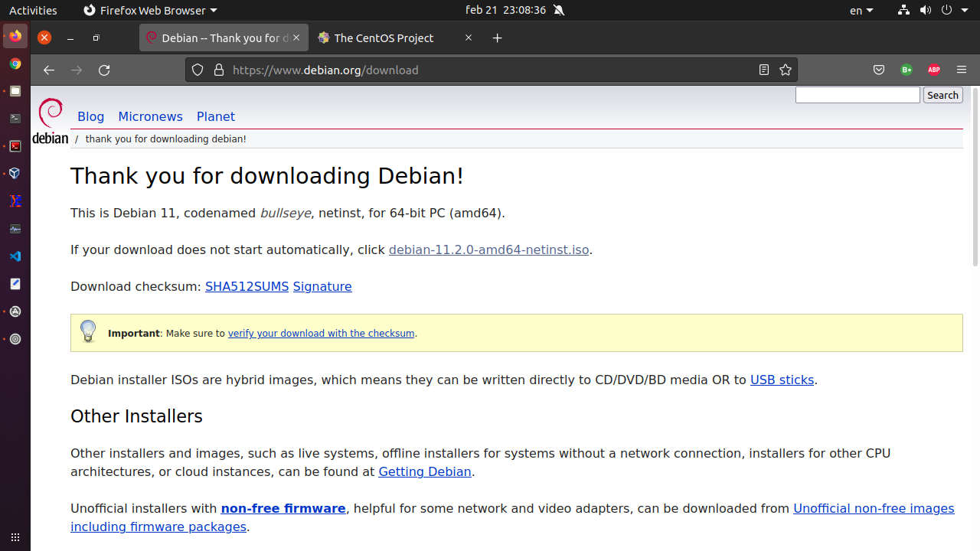Go back to the previous page
This screenshot has width=980, height=551.
coord(49,70)
